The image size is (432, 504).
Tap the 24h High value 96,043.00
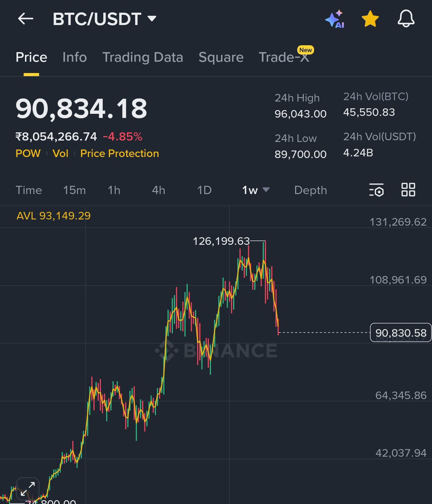tap(301, 114)
